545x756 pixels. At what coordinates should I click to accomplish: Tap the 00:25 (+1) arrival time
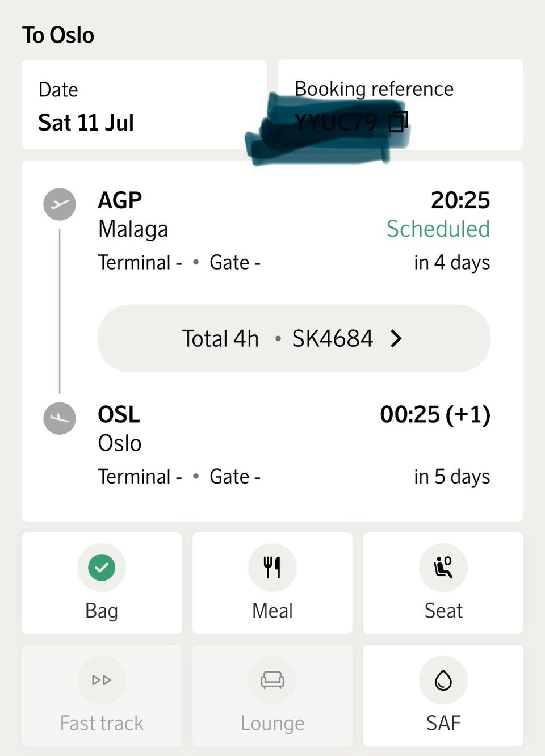[x=435, y=414]
